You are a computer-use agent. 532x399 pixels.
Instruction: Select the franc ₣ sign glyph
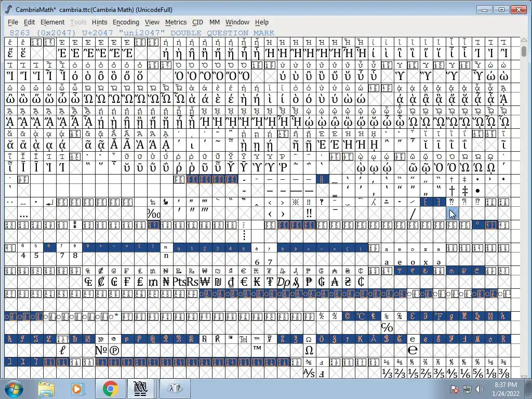tap(127, 282)
